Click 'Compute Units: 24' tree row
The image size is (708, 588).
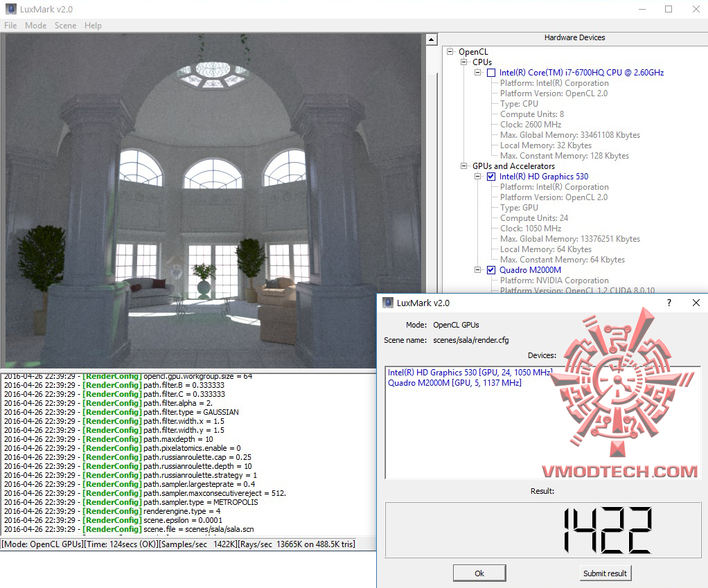[533, 218]
